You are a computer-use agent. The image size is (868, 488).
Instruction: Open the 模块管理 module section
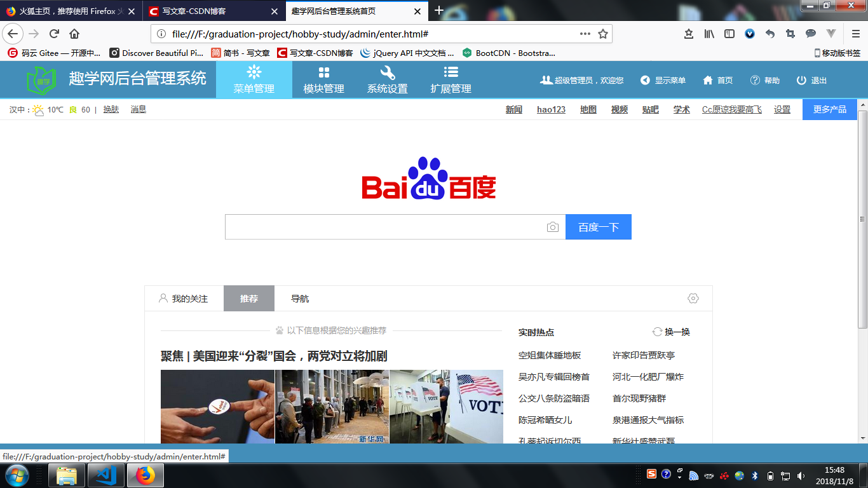tap(324, 79)
